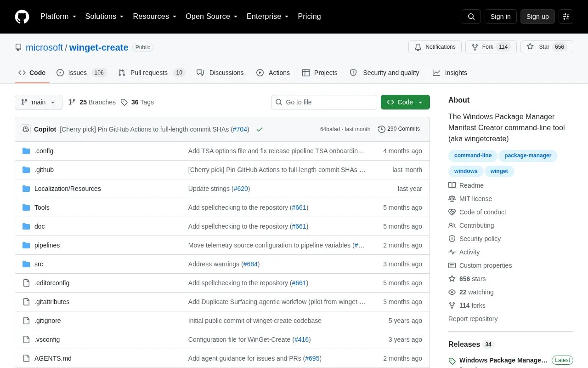The width and height of the screenshot is (588, 368).
Task: Click the heart icon next to Code of conduct
Action: tap(452, 212)
